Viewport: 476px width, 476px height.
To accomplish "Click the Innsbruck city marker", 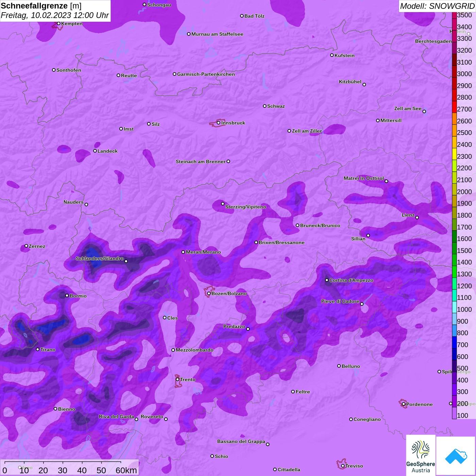I will (218, 123).
